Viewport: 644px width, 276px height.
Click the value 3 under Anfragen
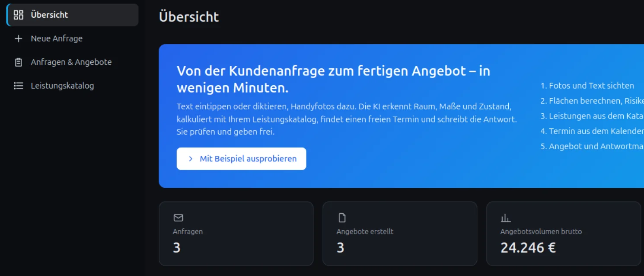click(176, 247)
